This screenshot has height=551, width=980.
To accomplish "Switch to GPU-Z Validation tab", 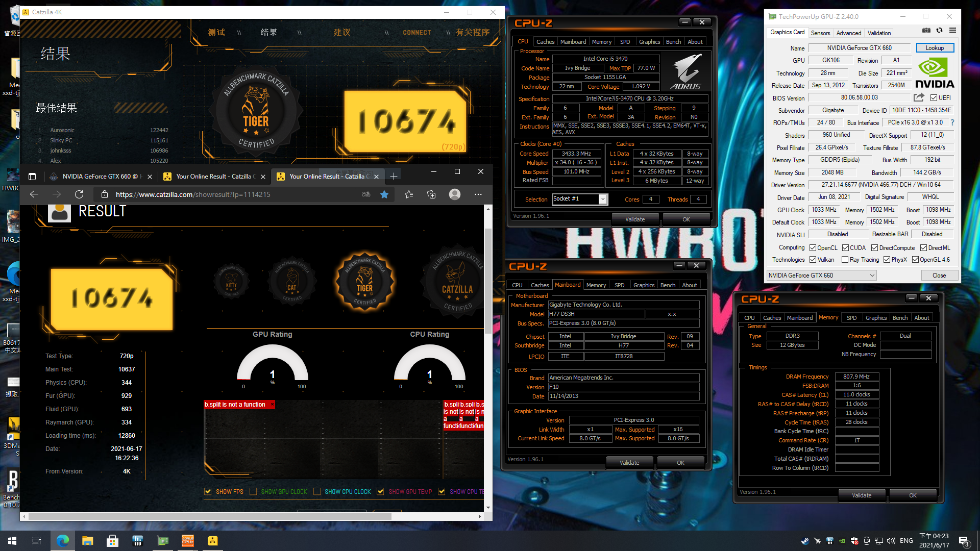I will [x=879, y=33].
